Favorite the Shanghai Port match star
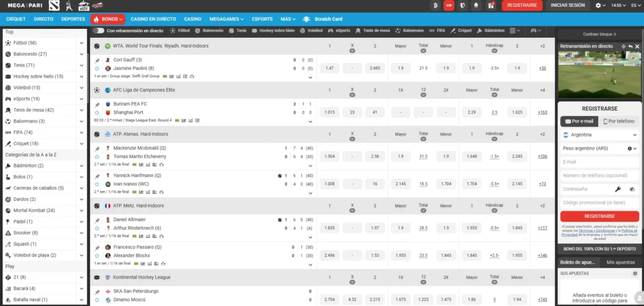 pos(97,113)
